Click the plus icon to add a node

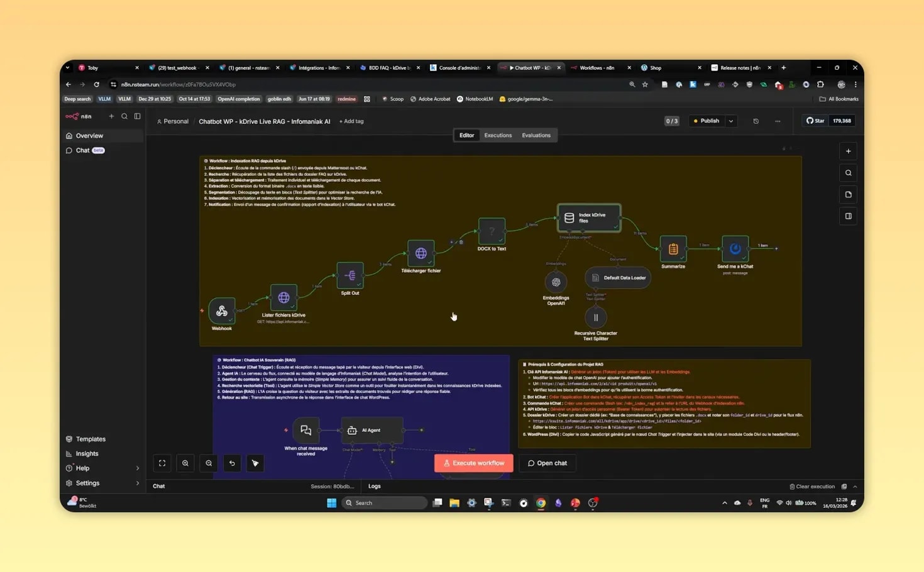pyautogui.click(x=848, y=151)
